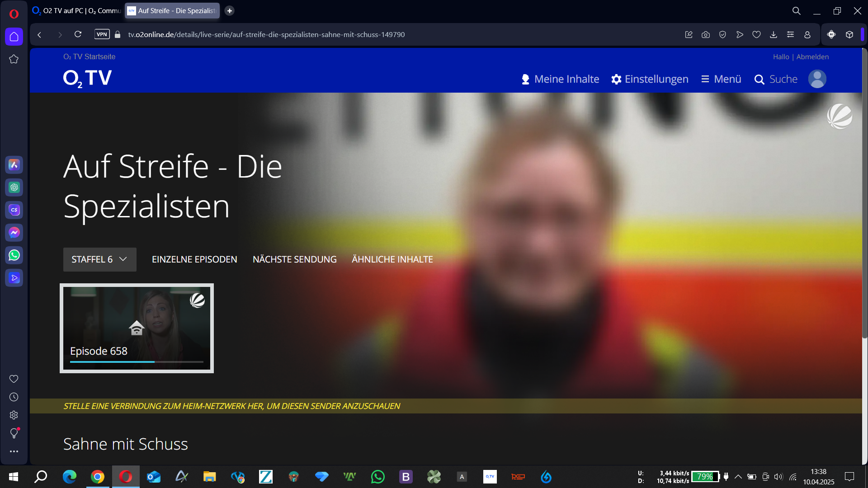
Task: Open the ad blocker shield icon
Action: click(x=723, y=35)
